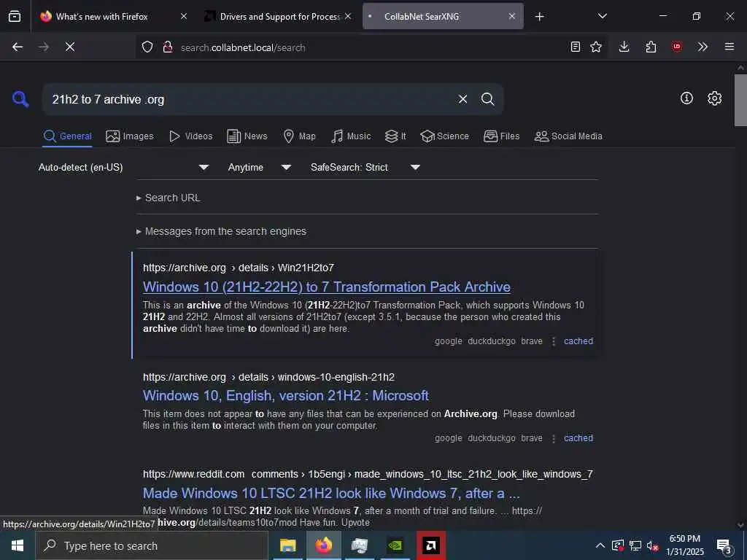
Task: Open the SafeSearch: Strict dropdown
Action: 365,168
